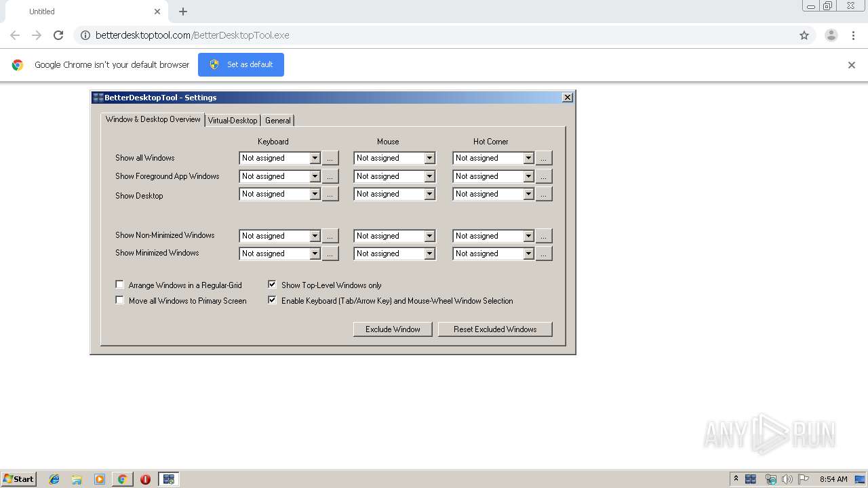868x488 pixels.
Task: Restore the Chrome window size
Action: (x=828, y=6)
